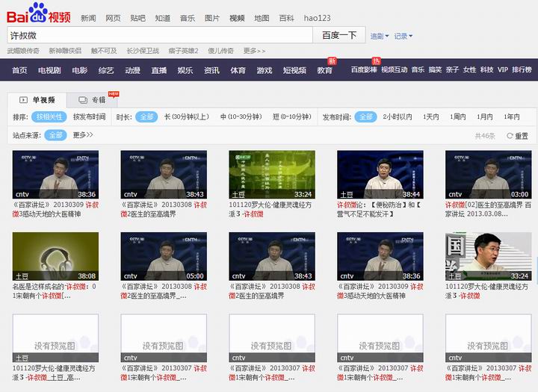Viewport: 538px width, 392px height.
Task: Filter publish time 1月内
Action: point(484,117)
